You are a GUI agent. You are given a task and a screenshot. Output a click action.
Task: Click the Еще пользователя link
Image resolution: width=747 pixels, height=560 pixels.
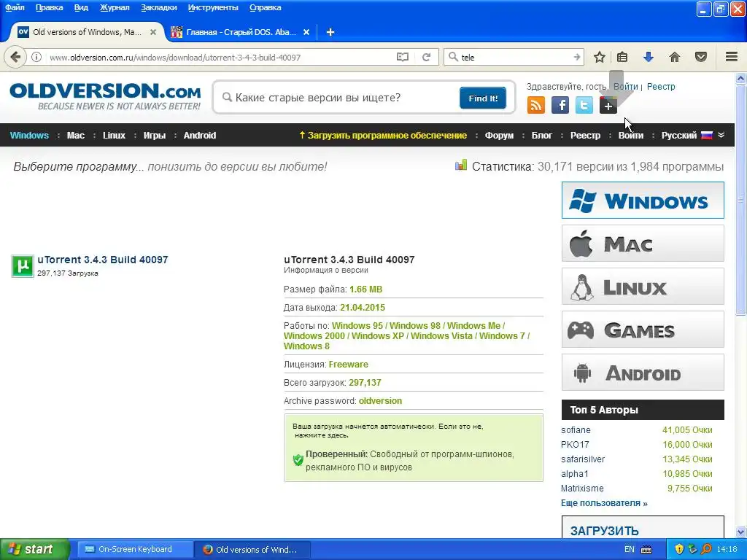pos(604,503)
